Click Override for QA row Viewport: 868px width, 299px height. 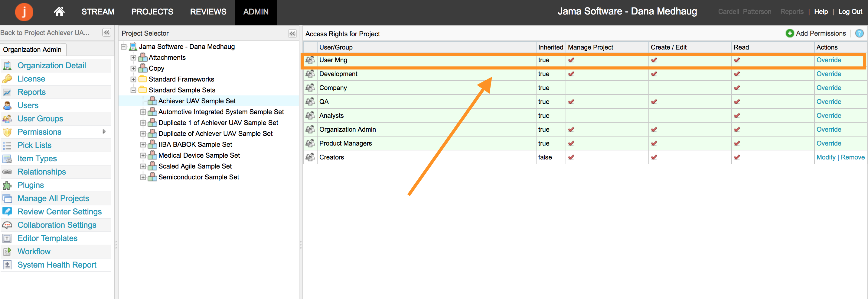[x=829, y=102]
